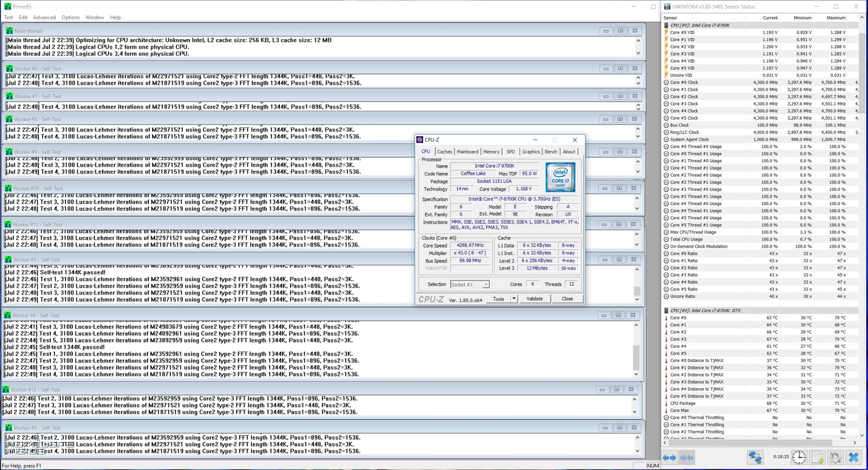This screenshot has height=470, width=868.
Task: Click the Help menu in Prime95
Action: tap(115, 17)
